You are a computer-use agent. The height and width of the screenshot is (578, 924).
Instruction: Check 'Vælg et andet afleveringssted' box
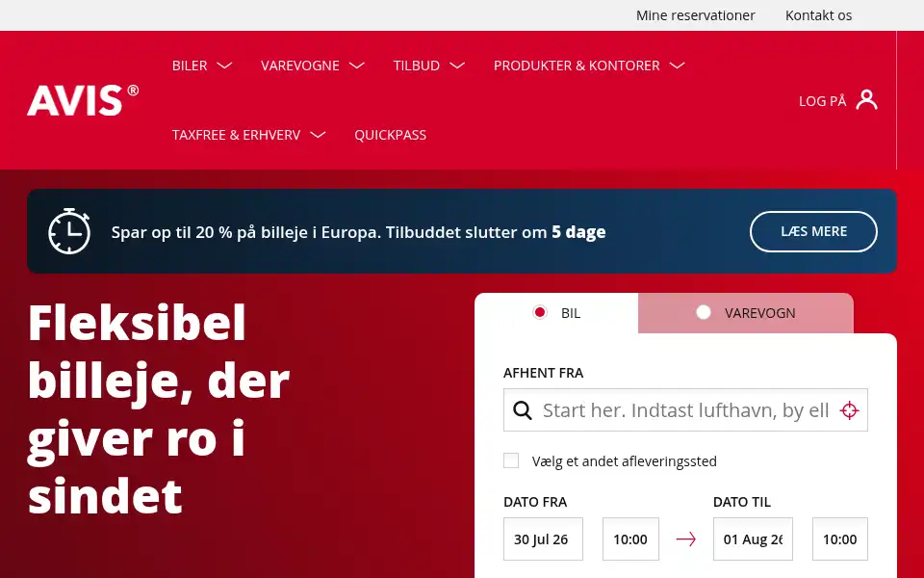(511, 460)
